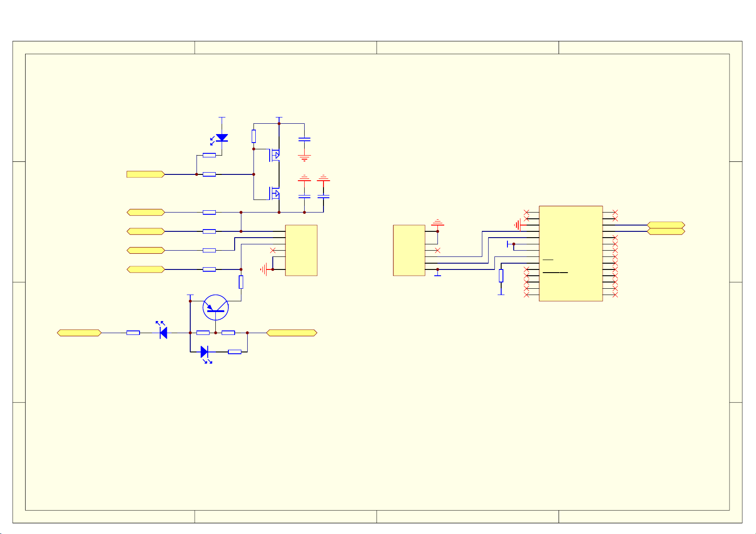Select the vertical resistor above the transistor collector
756x534 pixels.
point(241,282)
